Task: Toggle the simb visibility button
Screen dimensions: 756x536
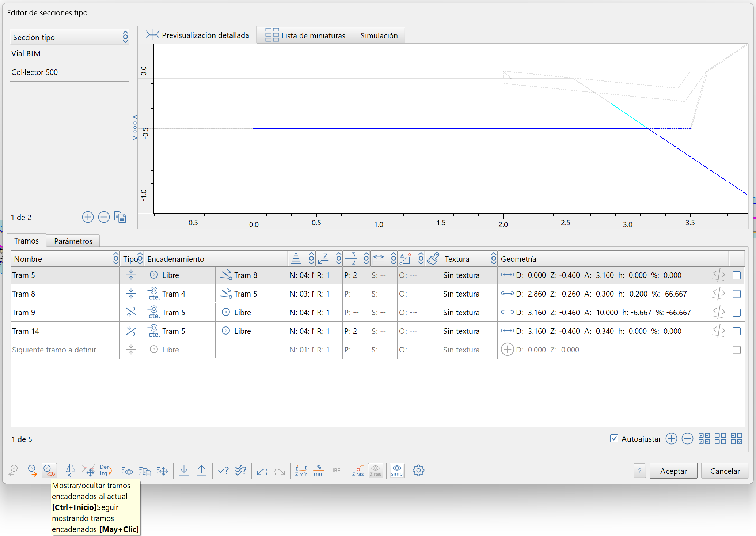Action: (396, 470)
